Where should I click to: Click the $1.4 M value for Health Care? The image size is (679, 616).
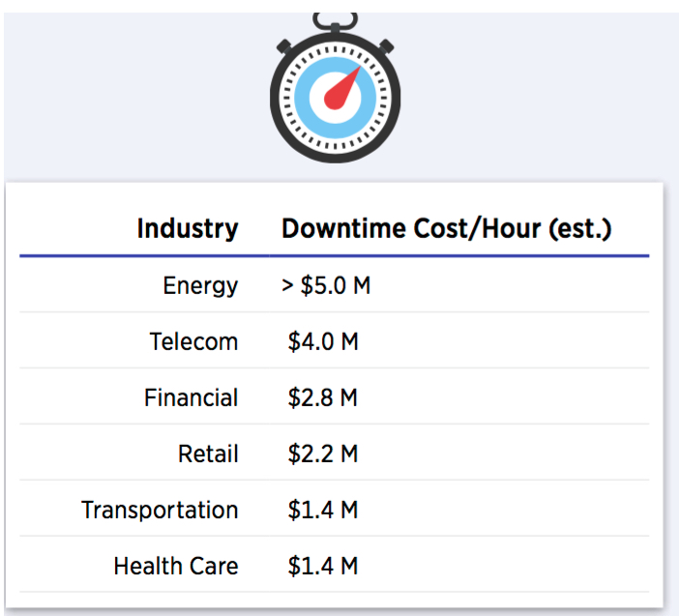pyautogui.click(x=323, y=566)
